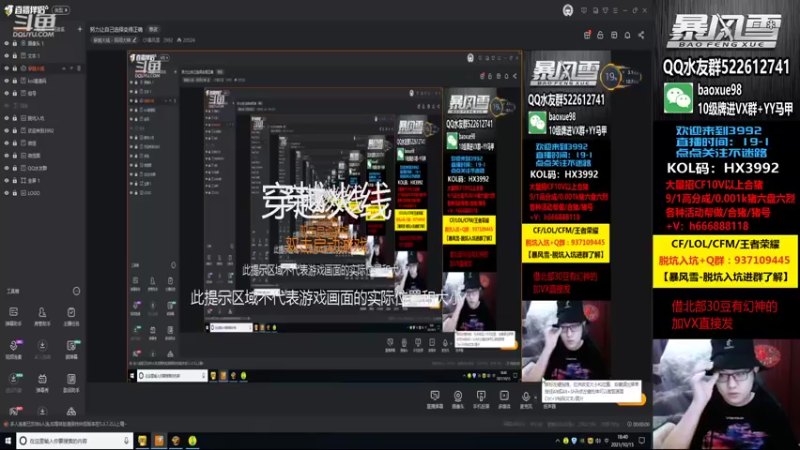The width and height of the screenshot is (800, 450).
Task: Open the toolbox tool with the red badge
Action: (14, 411)
